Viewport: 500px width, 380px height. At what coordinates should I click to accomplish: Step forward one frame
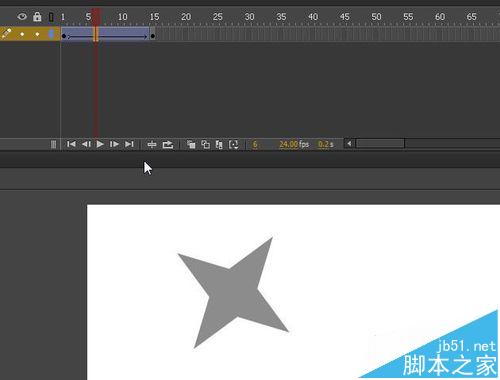pyautogui.click(x=114, y=144)
